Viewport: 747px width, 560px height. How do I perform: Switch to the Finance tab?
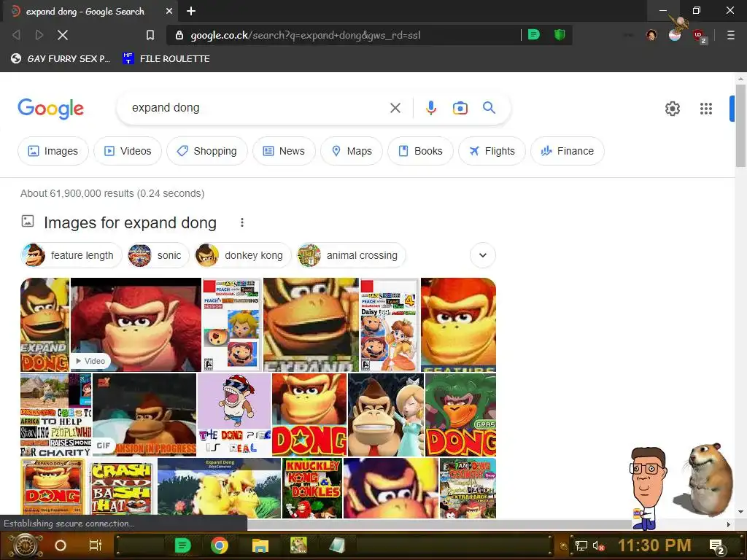click(x=568, y=151)
